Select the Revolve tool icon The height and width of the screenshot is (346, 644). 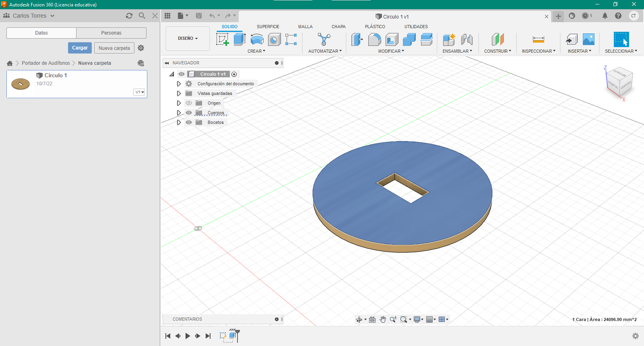(x=257, y=39)
